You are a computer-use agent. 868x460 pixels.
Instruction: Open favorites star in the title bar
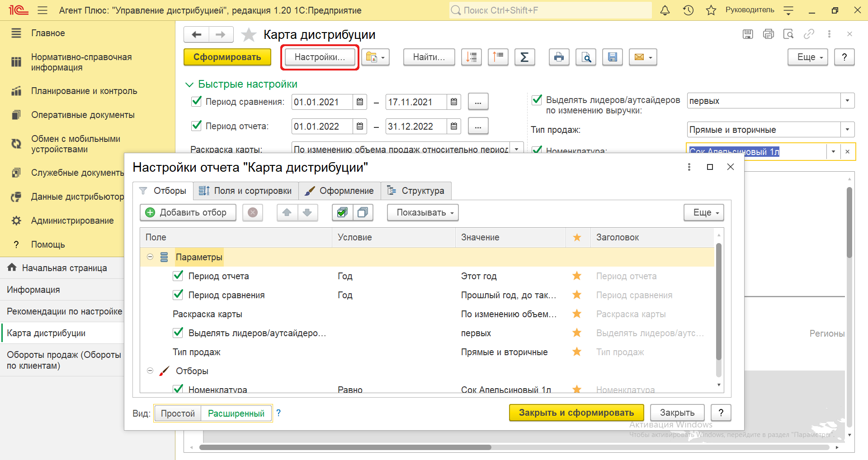point(711,10)
